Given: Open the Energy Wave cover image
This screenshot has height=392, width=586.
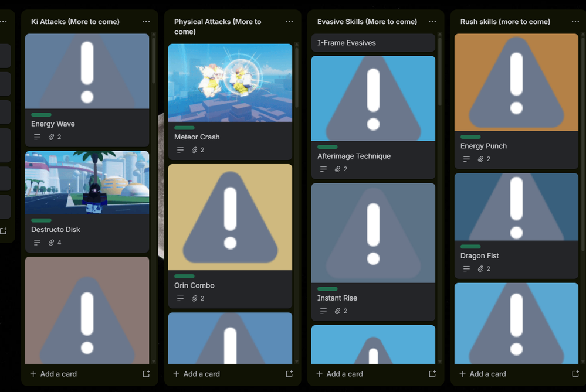Looking at the screenshot, I should coord(87,71).
